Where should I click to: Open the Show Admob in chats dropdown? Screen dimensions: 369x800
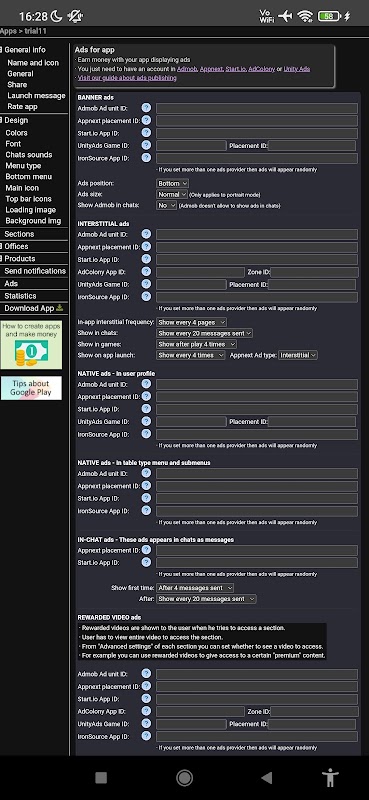point(166,205)
